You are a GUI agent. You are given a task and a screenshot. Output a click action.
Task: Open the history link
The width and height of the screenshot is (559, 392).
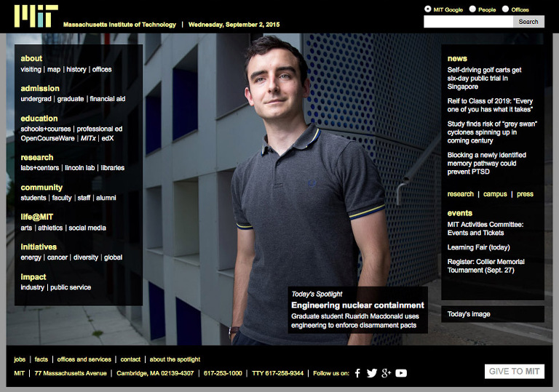click(76, 70)
